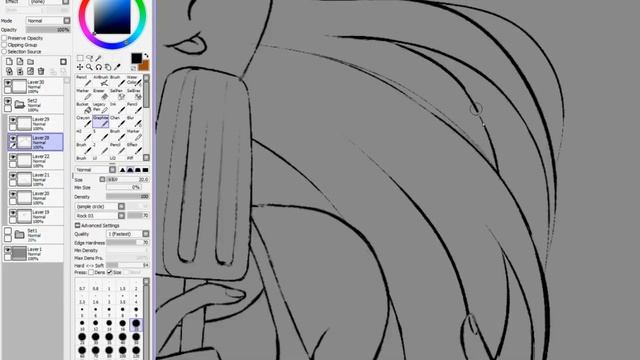This screenshot has width=640, height=360.
Task: Create a new layer set folder
Action: pos(31,62)
